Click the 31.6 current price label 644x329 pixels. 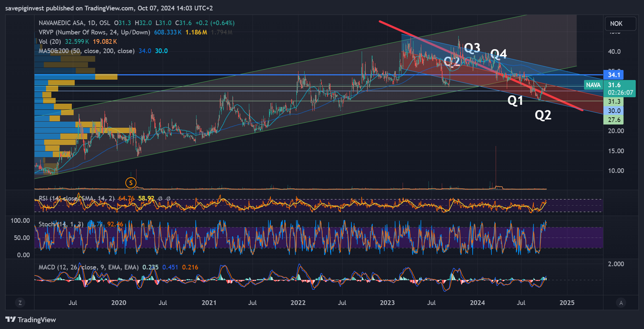click(614, 85)
